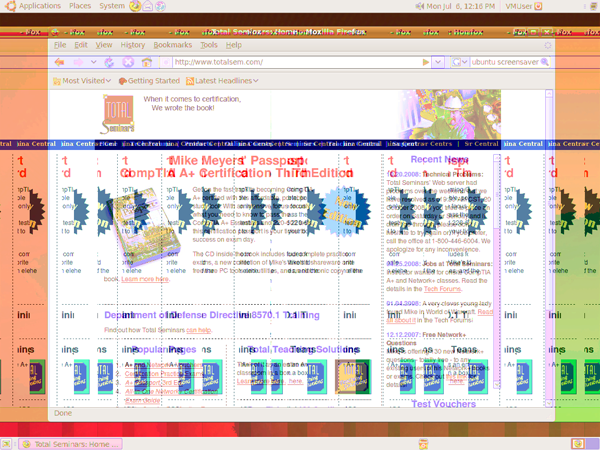Open the Tools menu

click(x=209, y=45)
